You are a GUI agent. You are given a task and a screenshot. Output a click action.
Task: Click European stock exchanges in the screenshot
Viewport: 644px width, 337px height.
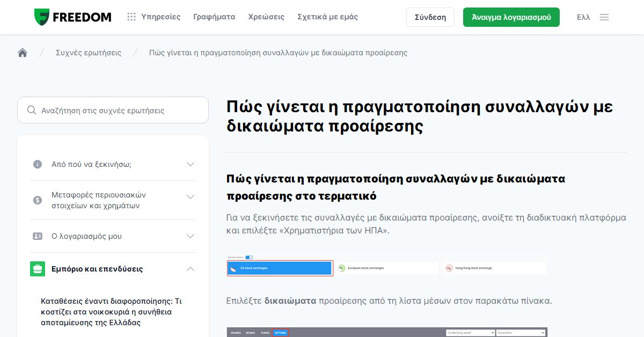pos(387,268)
